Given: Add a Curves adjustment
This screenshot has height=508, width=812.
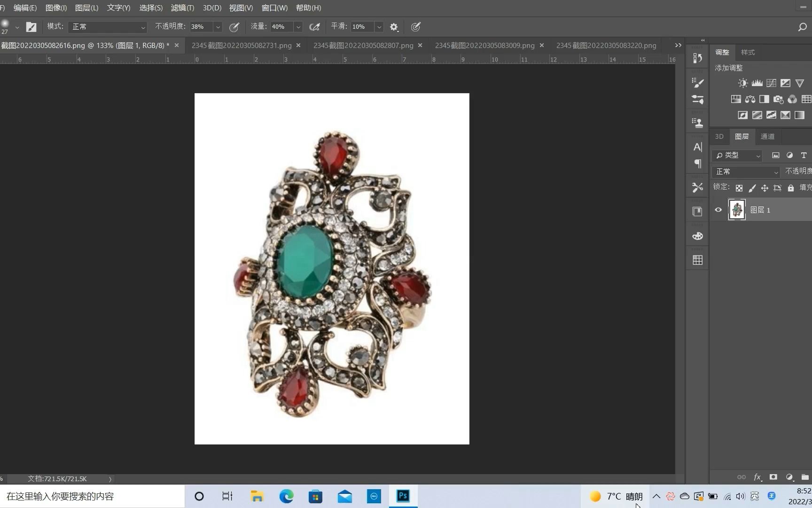Looking at the screenshot, I should (771, 83).
